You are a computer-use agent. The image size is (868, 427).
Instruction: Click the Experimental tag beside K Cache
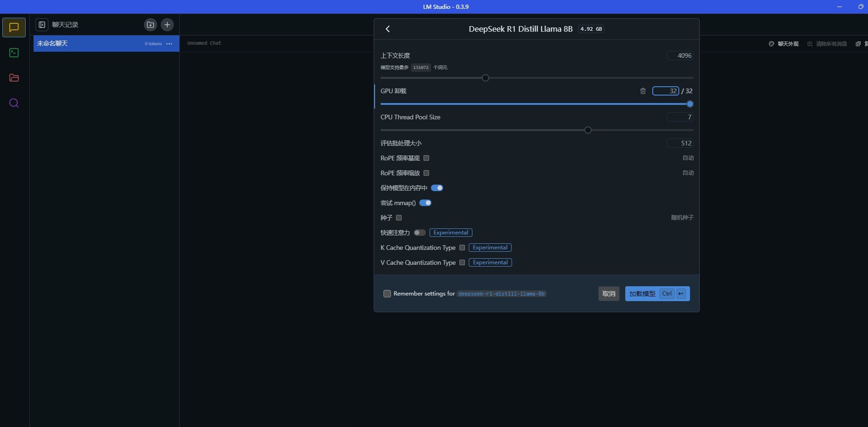click(x=490, y=248)
